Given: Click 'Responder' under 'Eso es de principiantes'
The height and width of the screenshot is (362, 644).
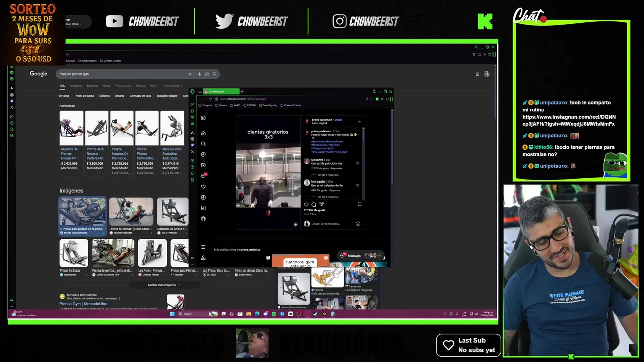Looking at the screenshot, I should [x=336, y=168].
